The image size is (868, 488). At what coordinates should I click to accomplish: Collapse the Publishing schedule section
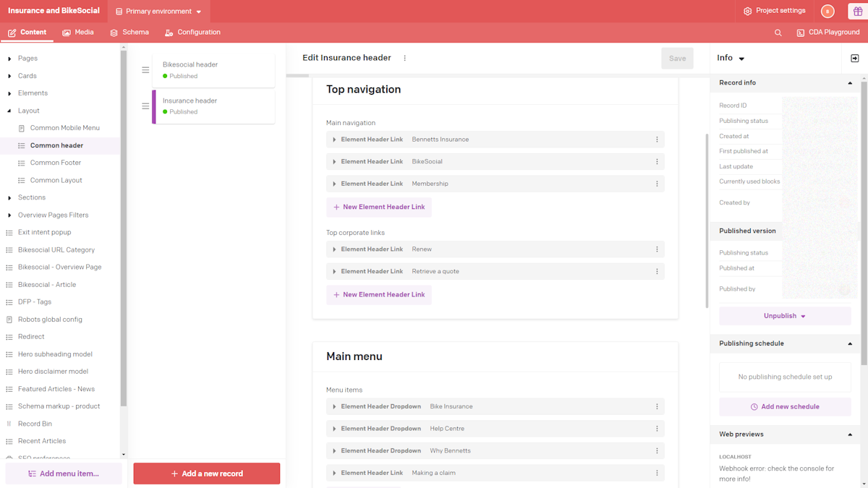(850, 344)
